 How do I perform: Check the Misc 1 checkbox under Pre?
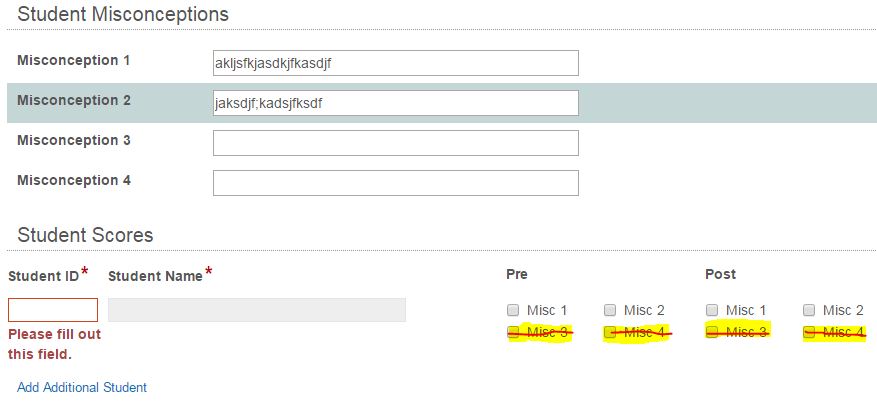click(513, 310)
